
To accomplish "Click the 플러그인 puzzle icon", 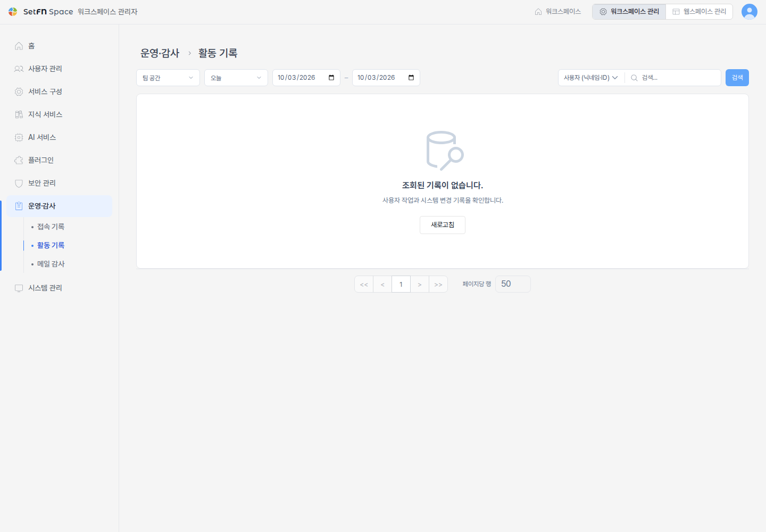I will click(19, 160).
